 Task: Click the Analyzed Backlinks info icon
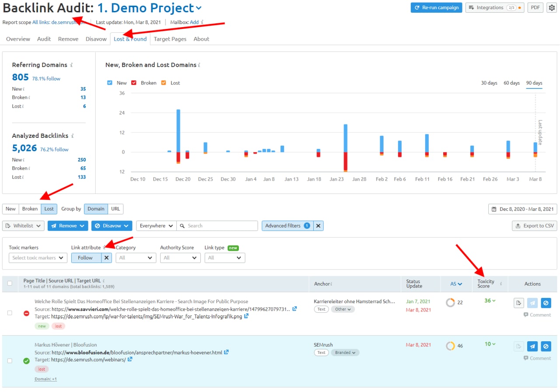[x=72, y=136]
